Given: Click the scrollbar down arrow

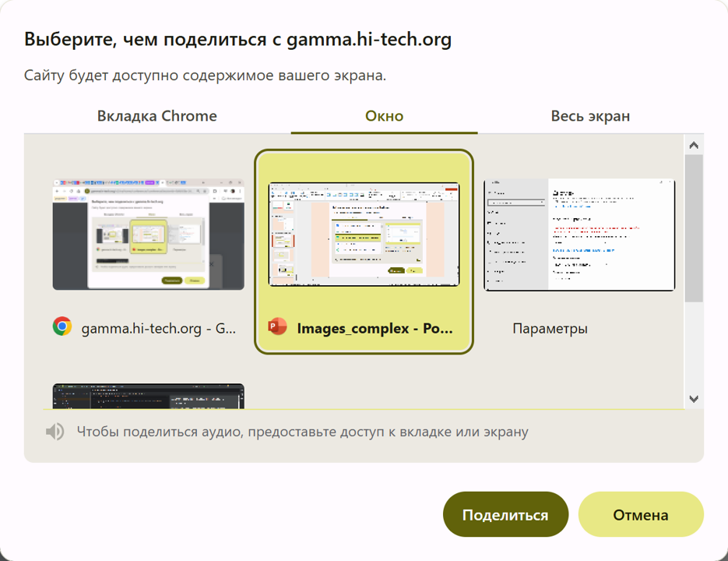Looking at the screenshot, I should click(x=692, y=397).
